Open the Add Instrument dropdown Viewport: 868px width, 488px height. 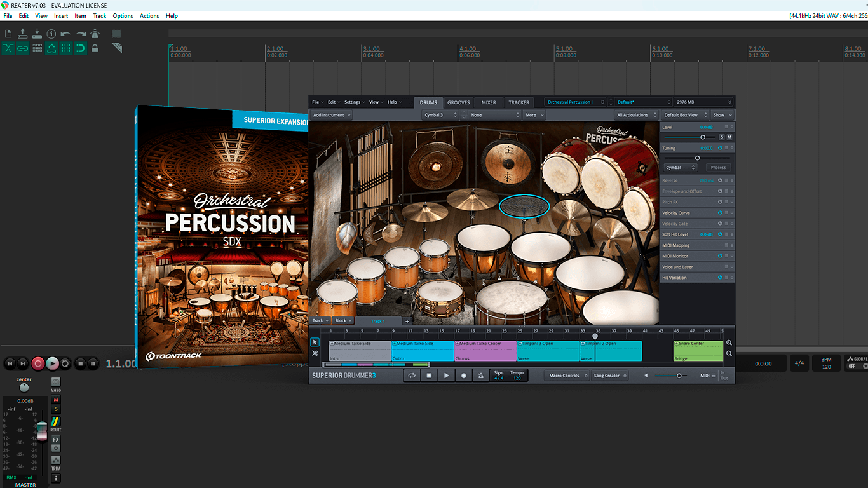click(x=331, y=115)
